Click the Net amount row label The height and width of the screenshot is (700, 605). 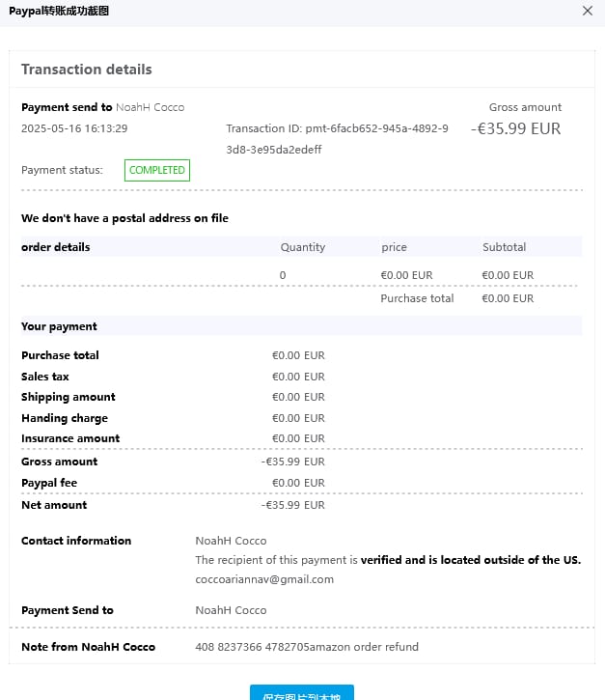tap(54, 505)
